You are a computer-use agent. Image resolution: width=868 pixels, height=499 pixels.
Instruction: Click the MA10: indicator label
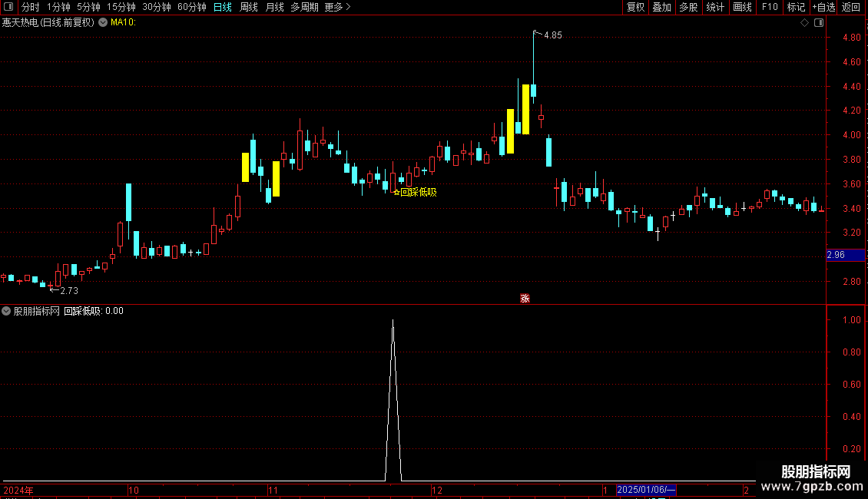click(x=123, y=22)
